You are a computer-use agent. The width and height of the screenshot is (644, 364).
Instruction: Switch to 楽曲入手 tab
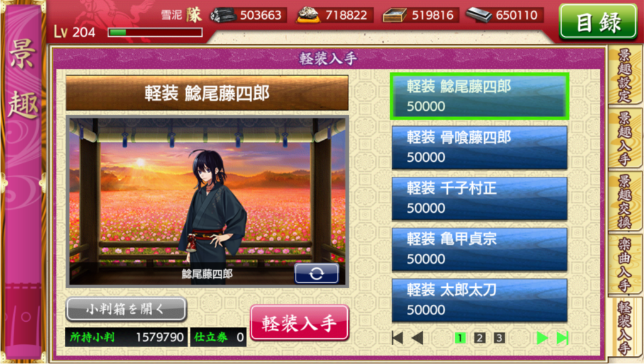(x=625, y=265)
